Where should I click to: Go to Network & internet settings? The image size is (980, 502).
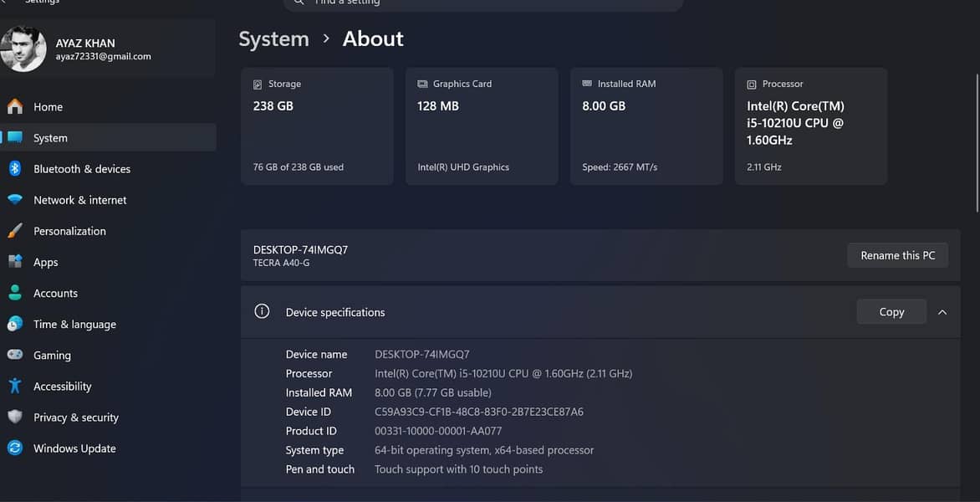(x=108, y=200)
